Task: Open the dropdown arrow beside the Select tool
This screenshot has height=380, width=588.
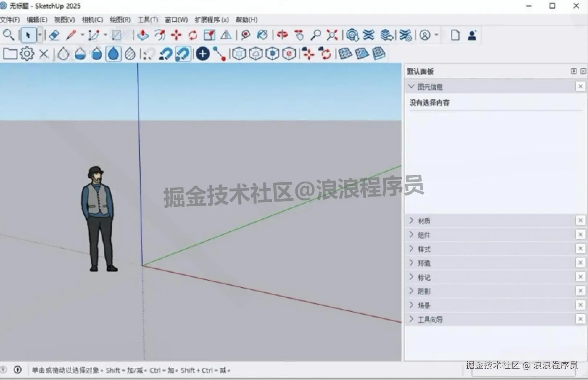Action: (x=40, y=35)
